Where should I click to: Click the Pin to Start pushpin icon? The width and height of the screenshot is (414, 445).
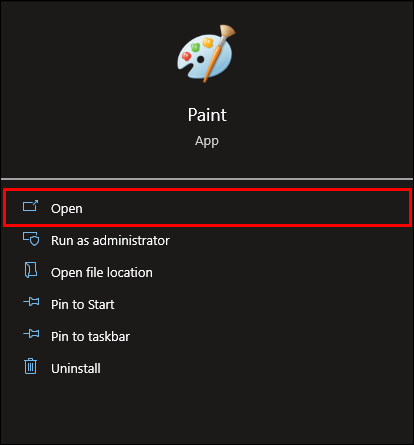point(31,302)
